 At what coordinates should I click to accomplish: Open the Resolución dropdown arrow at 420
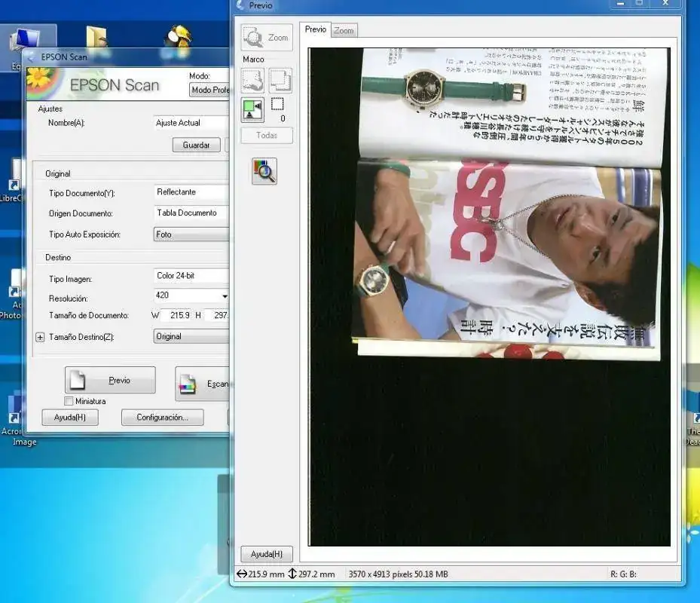(225, 295)
